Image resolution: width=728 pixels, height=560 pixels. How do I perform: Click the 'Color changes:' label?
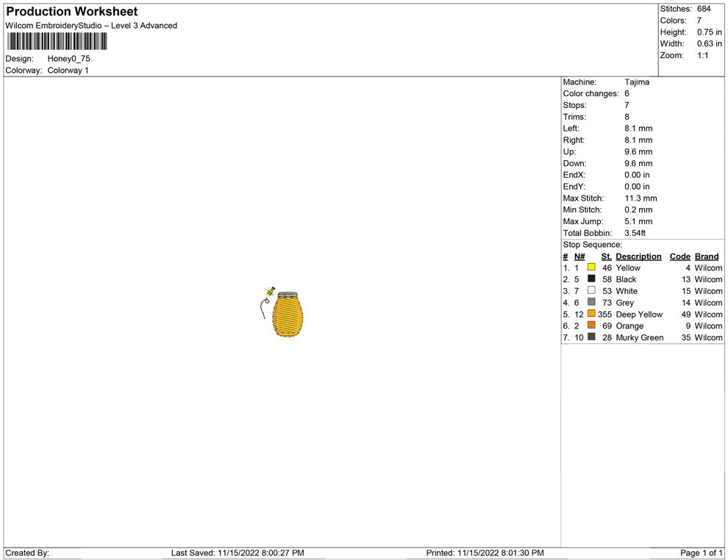point(591,93)
